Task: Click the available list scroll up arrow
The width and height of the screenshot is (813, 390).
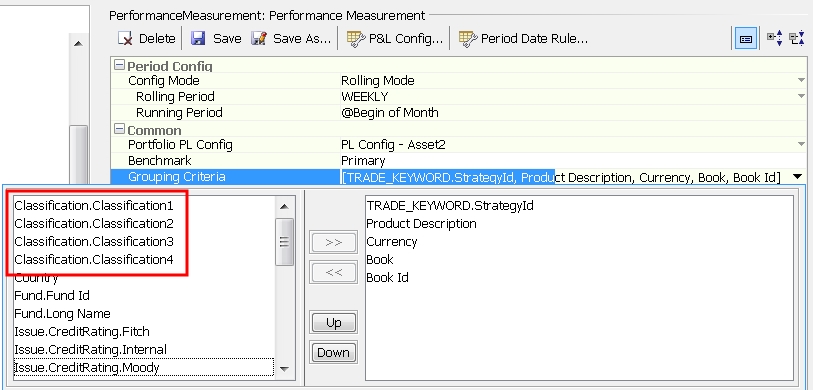Action: 284,206
